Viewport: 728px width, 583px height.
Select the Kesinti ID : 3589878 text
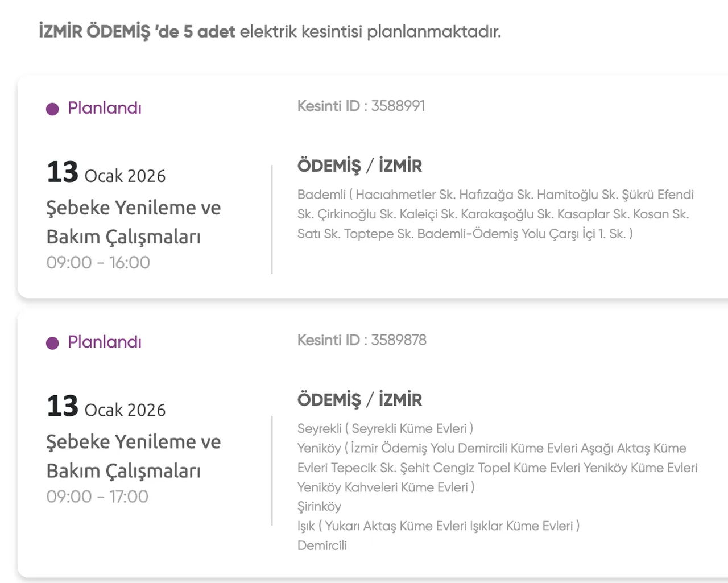362,340
